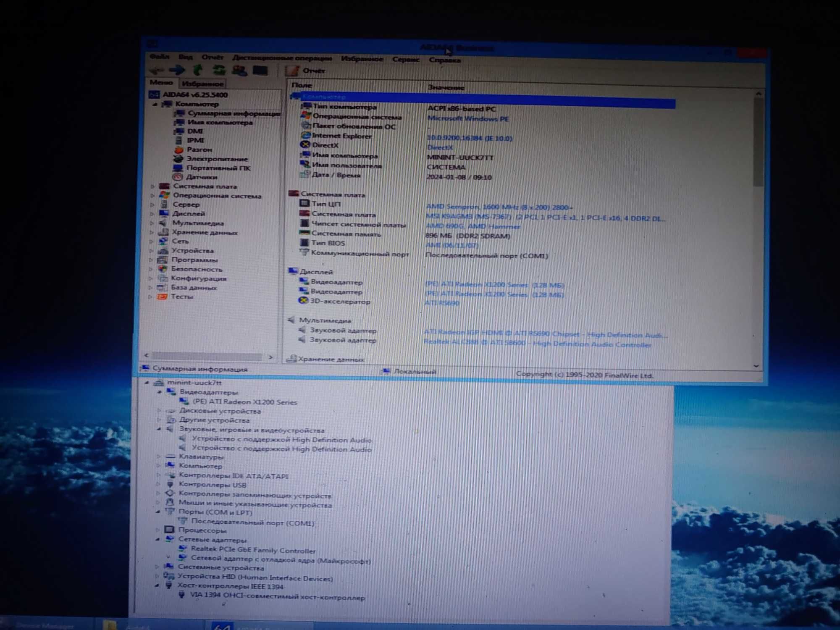
Task: Click the Refresh toolbar icon
Action: click(x=218, y=70)
